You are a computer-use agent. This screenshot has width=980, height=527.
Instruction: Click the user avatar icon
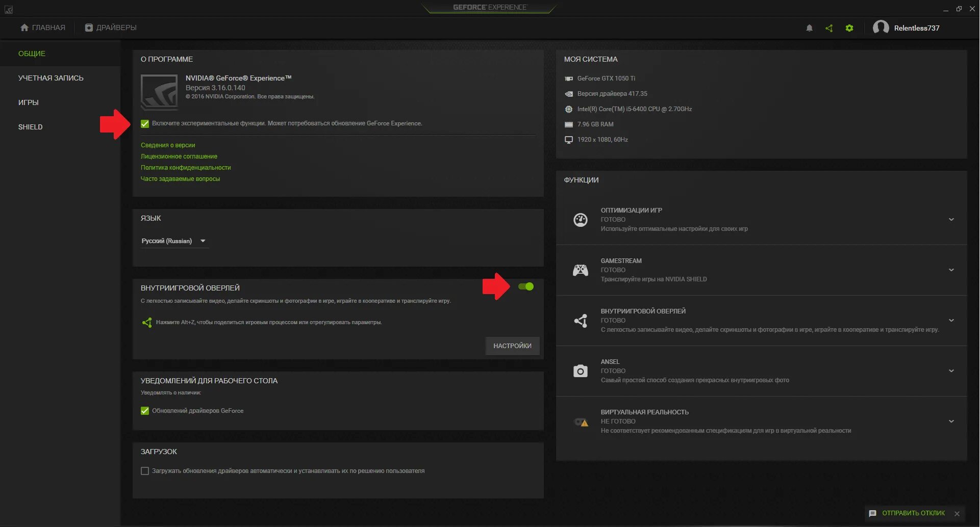[881, 28]
